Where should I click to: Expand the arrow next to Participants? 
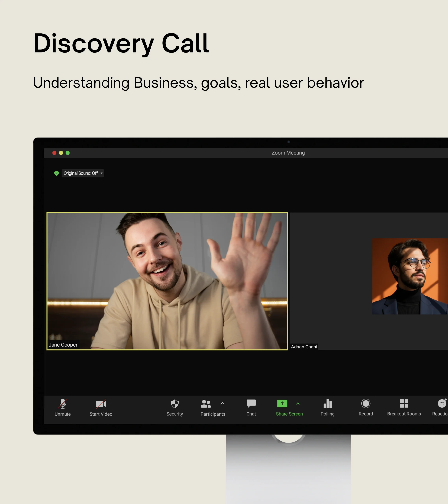[x=222, y=403]
